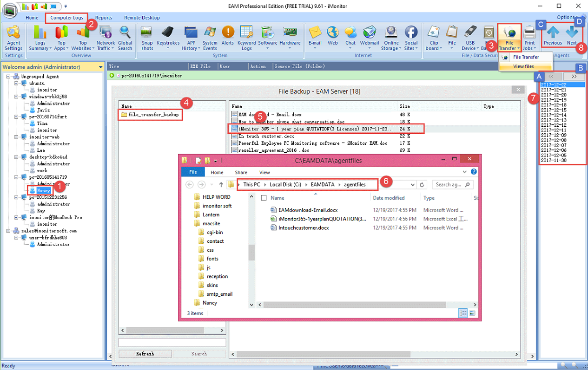
Task: Open Logs Summary ribbon icon
Action: pos(40,38)
